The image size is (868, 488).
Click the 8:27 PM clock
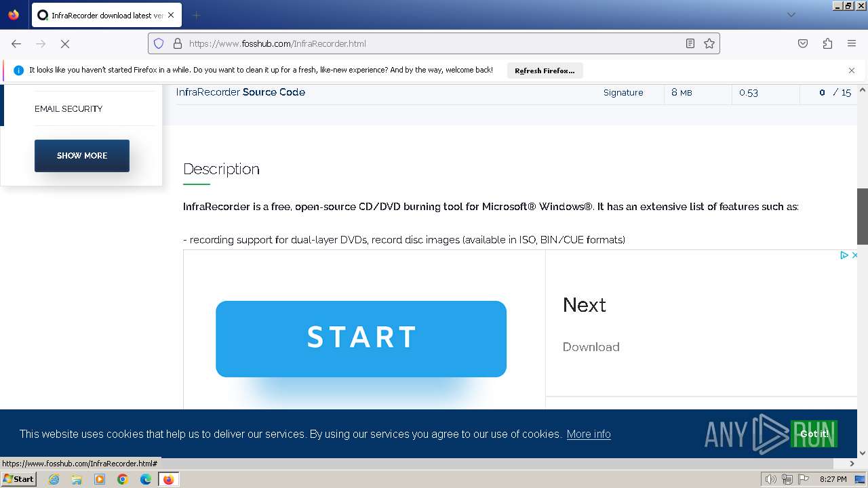coord(833,479)
